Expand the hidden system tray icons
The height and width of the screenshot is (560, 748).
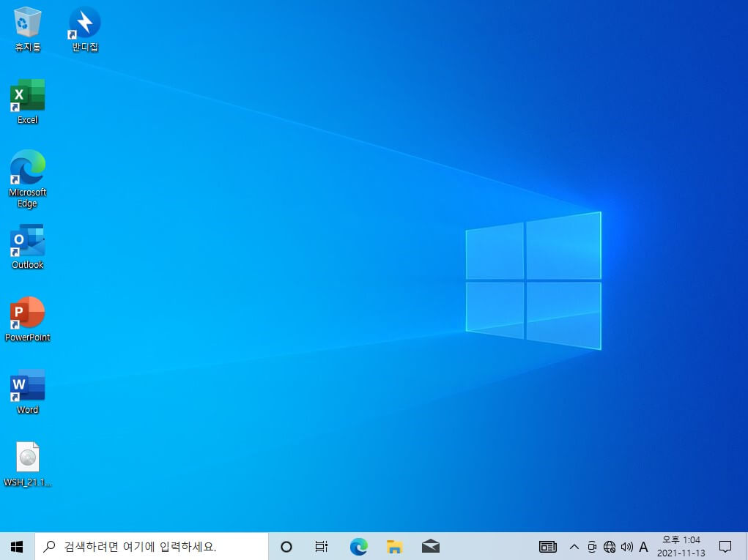574,547
